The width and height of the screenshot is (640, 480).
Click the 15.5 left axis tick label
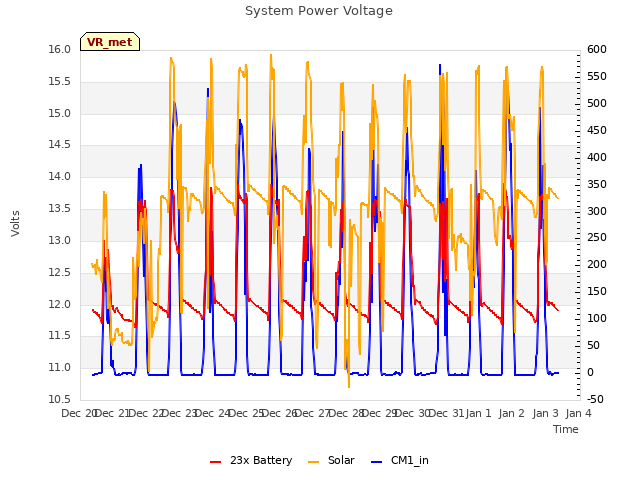[60, 82]
